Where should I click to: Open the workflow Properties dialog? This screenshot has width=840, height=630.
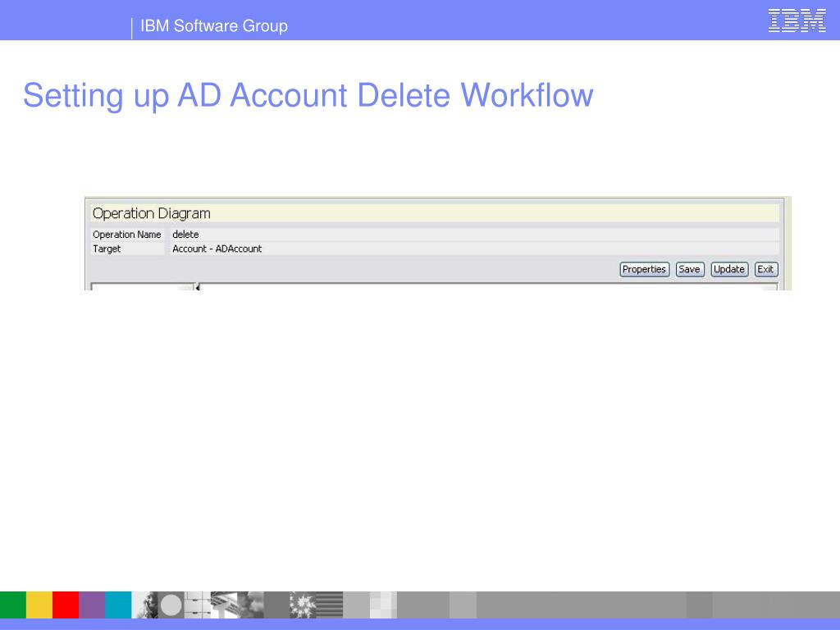click(645, 269)
